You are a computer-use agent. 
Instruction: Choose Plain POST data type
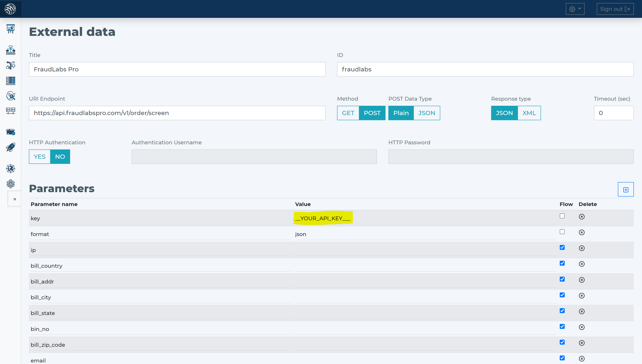pos(401,113)
